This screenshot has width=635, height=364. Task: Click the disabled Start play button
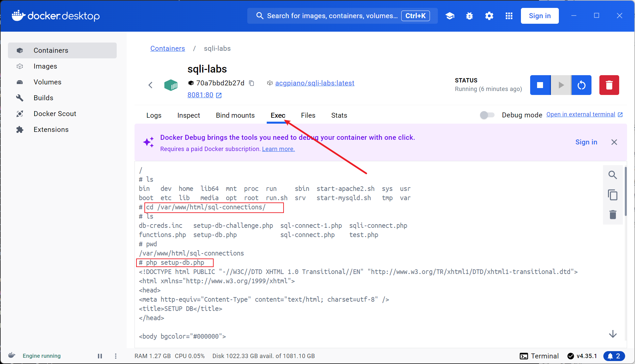tap(561, 85)
